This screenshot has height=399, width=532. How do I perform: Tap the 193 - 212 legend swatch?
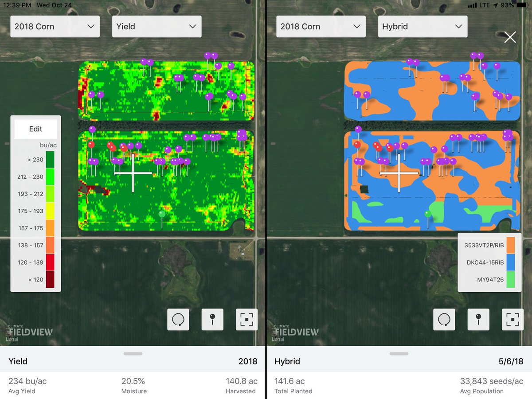click(x=50, y=194)
